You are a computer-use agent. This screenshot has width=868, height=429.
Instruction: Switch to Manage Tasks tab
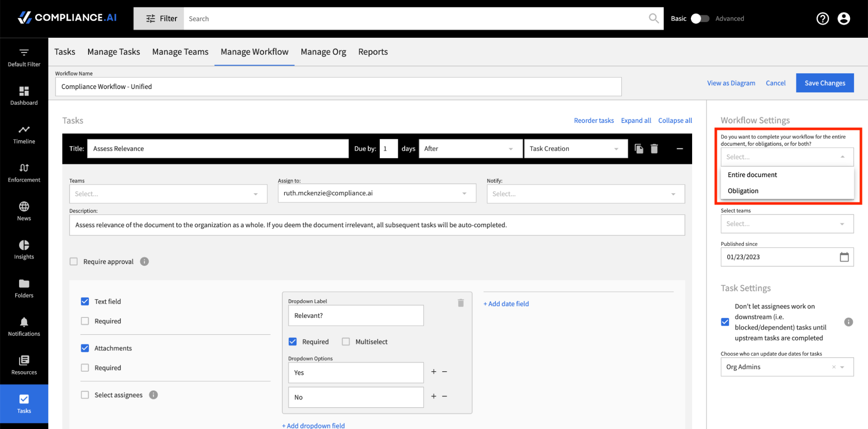coord(114,52)
